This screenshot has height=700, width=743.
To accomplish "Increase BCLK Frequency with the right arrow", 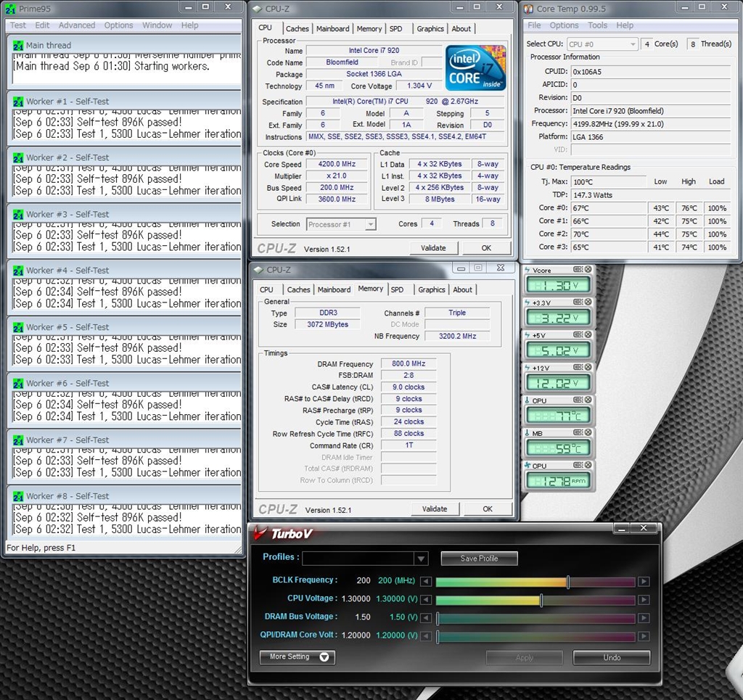I will pos(644,581).
